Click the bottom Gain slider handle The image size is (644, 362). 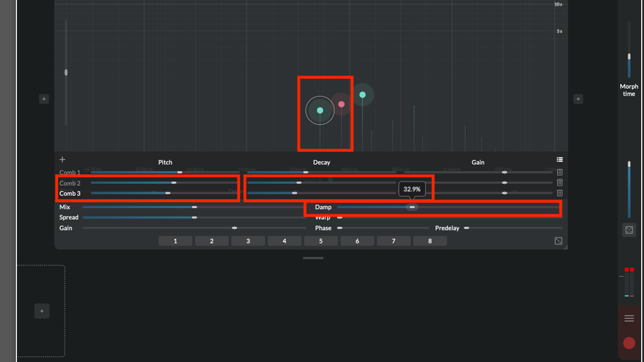pyautogui.click(x=234, y=228)
